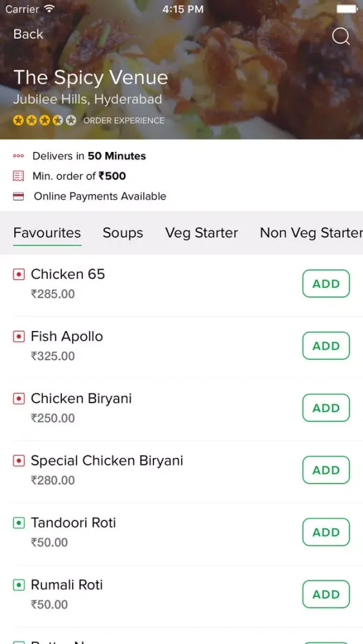Tap the minimum order receipt icon
Image resolution: width=363 pixels, height=644 pixels.
click(x=18, y=176)
